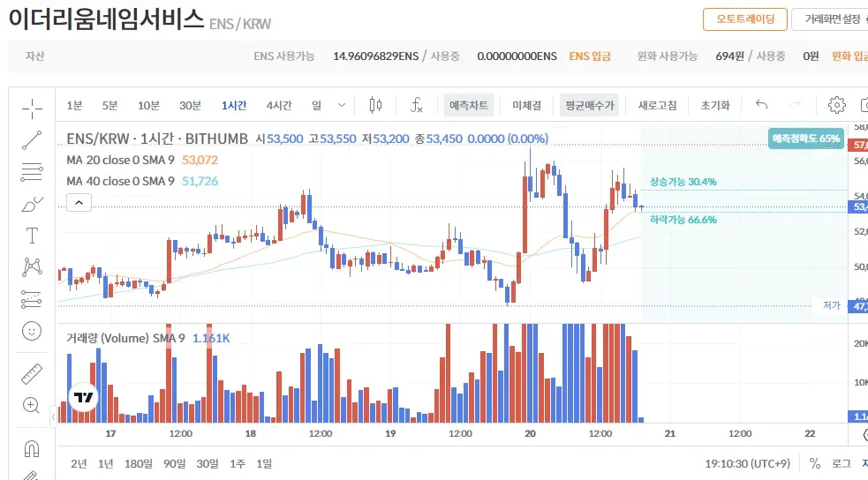Click the ENS 입금 deposit link

pyautogui.click(x=590, y=56)
